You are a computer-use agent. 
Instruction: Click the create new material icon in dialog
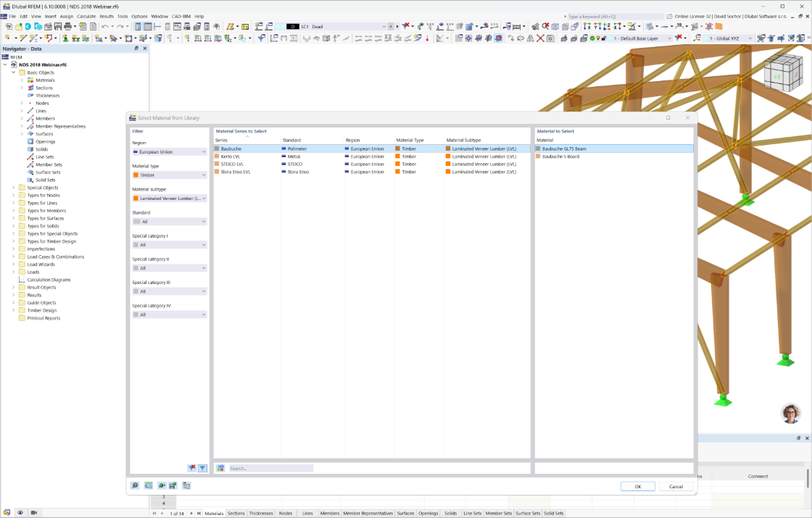tap(162, 485)
